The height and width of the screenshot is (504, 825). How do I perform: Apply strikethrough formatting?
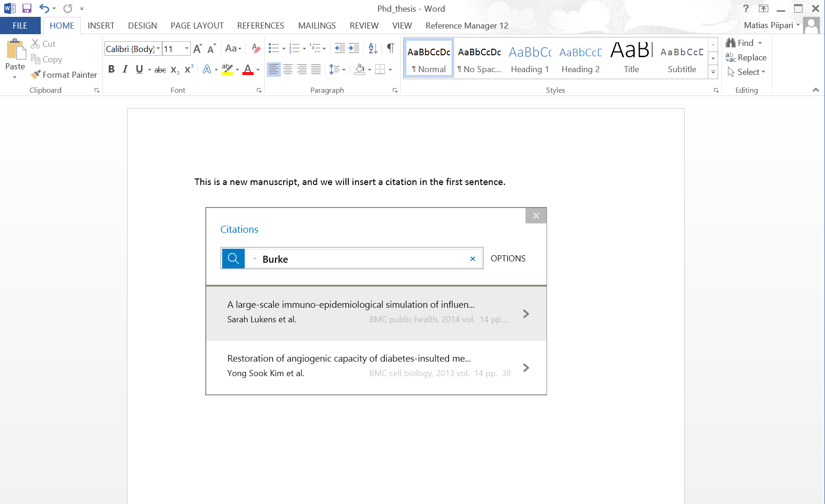[160, 70]
